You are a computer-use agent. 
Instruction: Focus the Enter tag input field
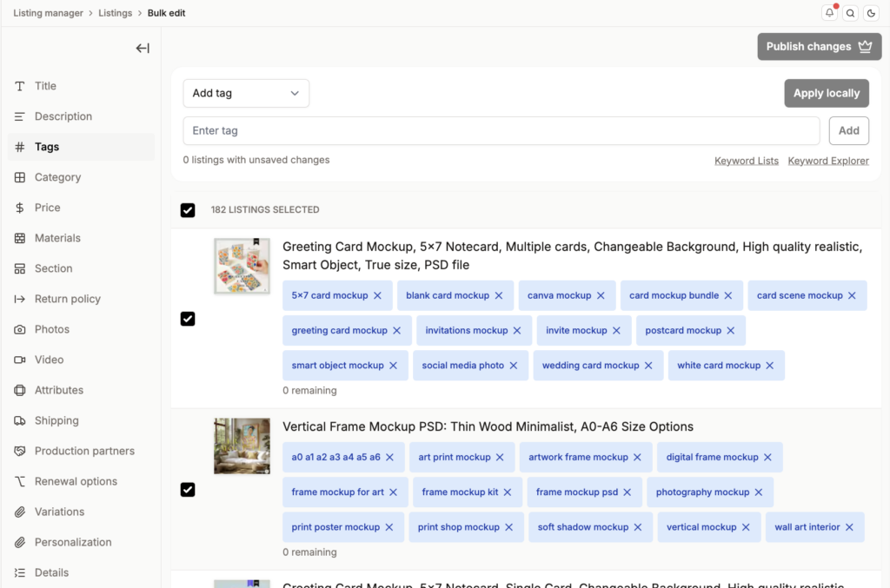tap(501, 130)
